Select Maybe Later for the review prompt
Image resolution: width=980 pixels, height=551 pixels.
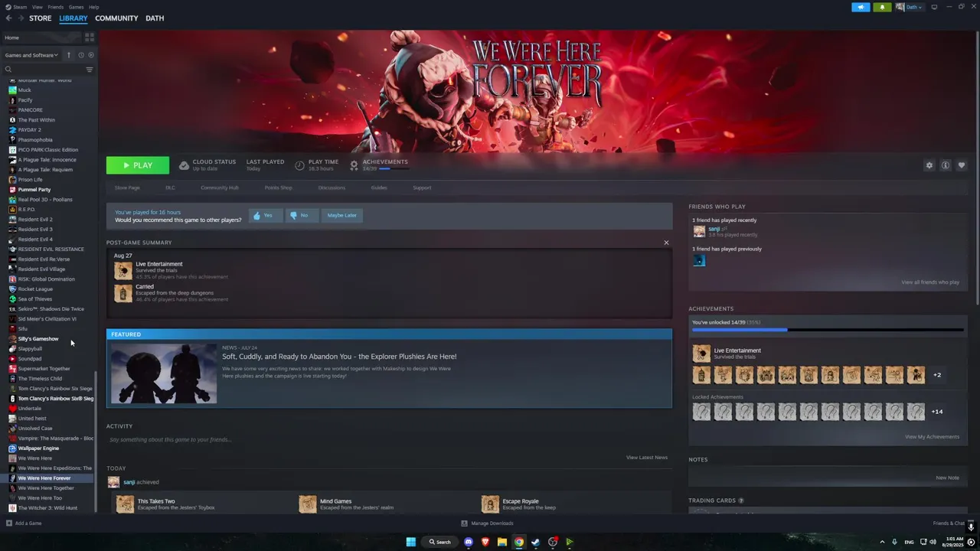pos(342,215)
